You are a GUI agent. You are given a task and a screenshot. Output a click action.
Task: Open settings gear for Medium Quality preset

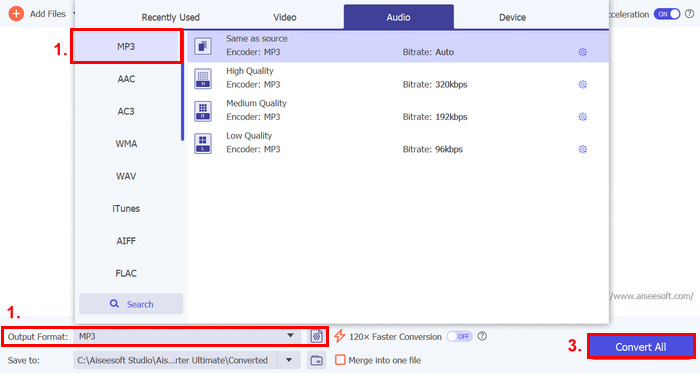[583, 117]
